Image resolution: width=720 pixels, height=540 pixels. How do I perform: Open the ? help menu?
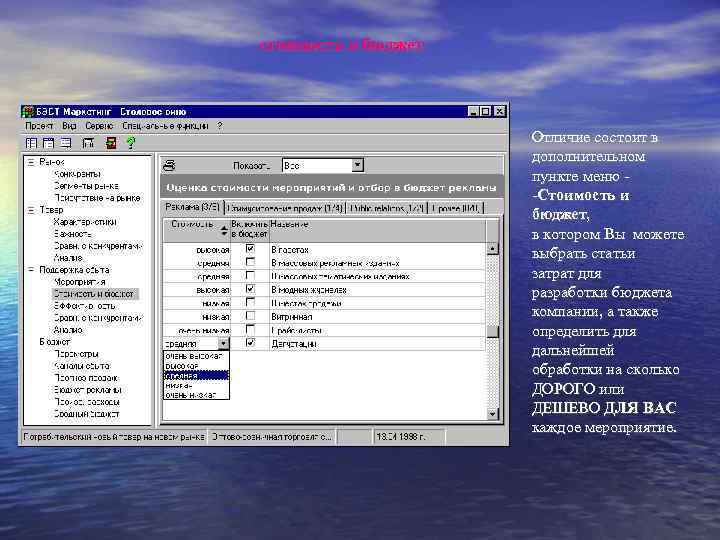point(220,126)
